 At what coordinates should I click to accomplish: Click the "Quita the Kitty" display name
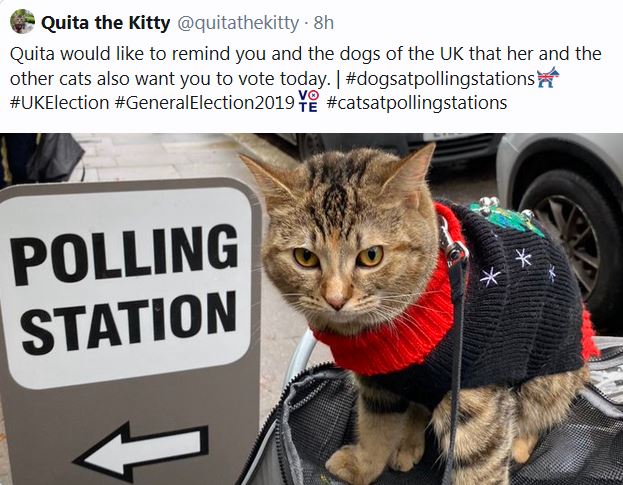(x=105, y=22)
